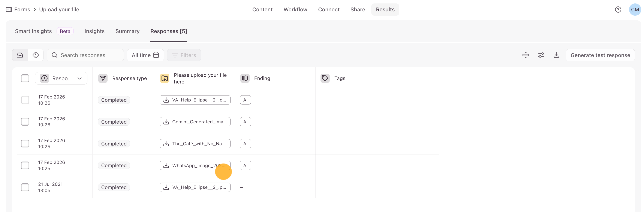Click the download responses icon
Screen dimensions: 644x212
(x=556, y=55)
